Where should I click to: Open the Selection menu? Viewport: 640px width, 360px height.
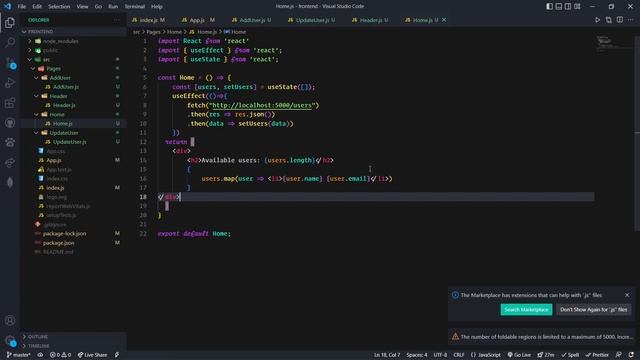click(59, 7)
